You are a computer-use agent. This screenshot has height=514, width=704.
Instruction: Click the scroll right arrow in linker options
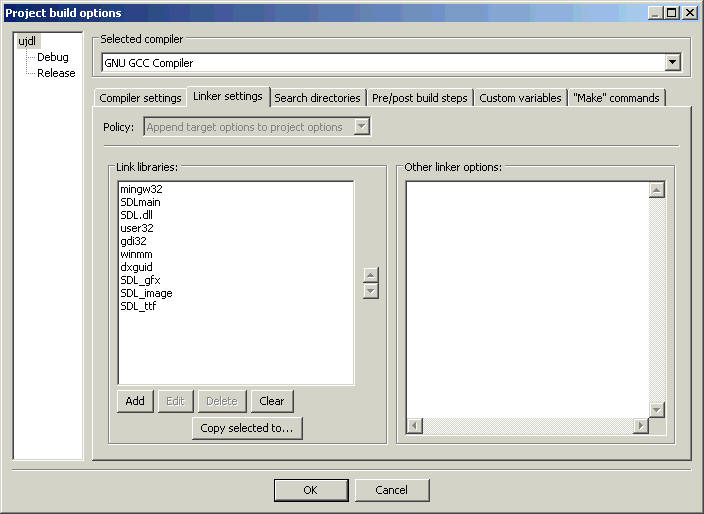(640, 426)
